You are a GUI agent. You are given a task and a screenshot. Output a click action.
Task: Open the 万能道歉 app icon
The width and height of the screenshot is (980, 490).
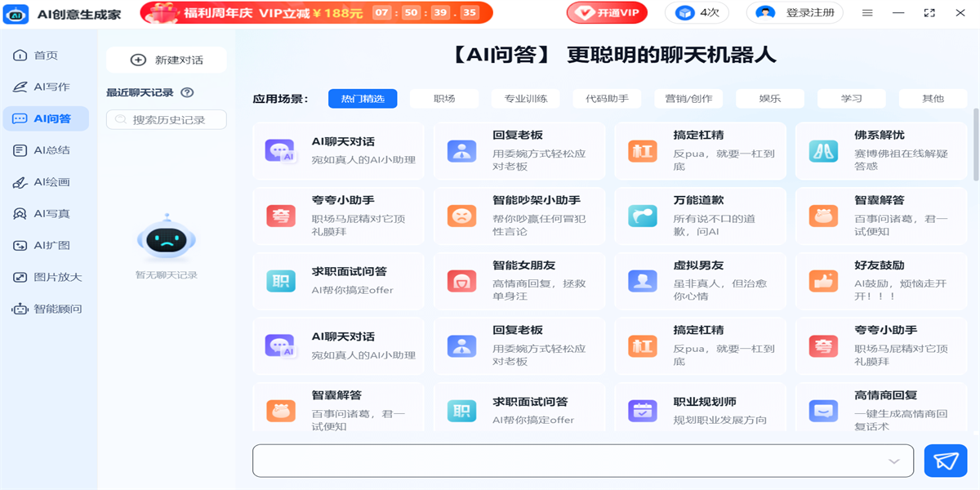coord(643,216)
